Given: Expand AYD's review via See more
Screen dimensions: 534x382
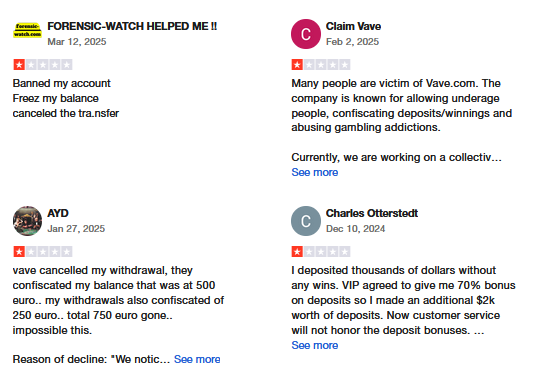Looking at the screenshot, I should [x=197, y=359].
